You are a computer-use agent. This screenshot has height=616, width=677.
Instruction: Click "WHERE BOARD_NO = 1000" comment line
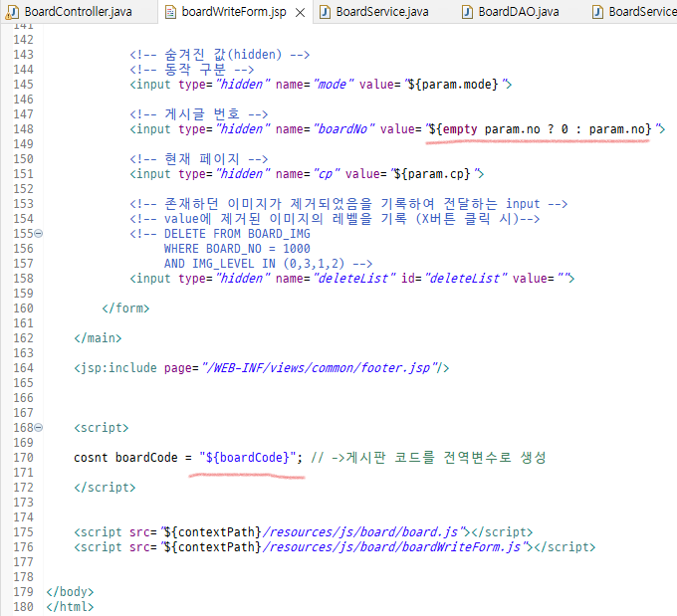click(x=237, y=249)
